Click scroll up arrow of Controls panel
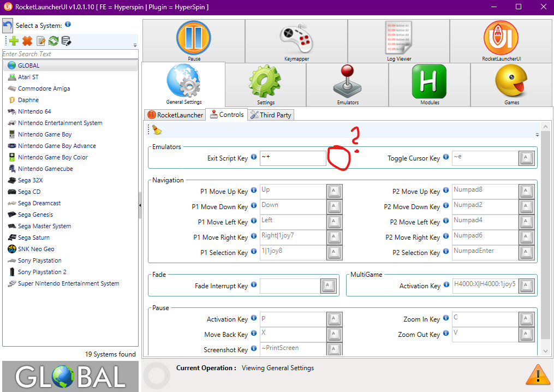The width and height of the screenshot is (554, 392). [x=545, y=127]
